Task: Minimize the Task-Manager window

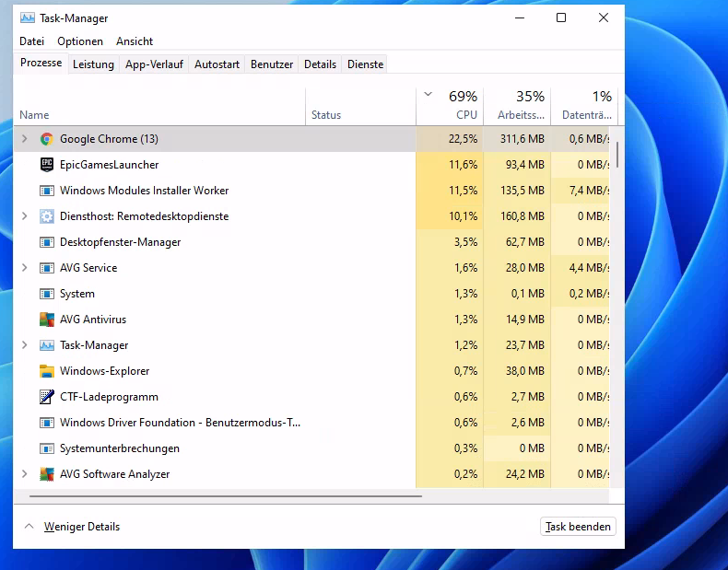Action: pos(520,17)
